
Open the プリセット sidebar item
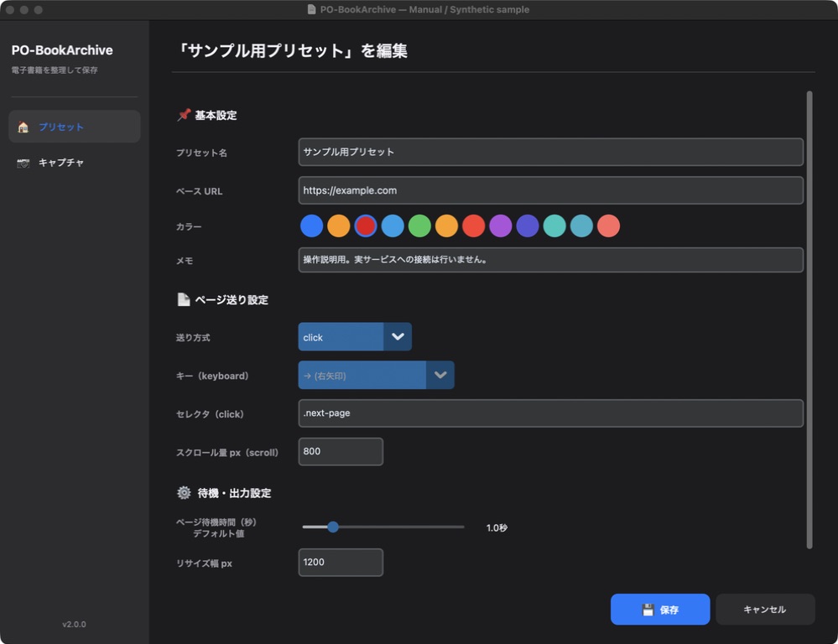coord(75,127)
